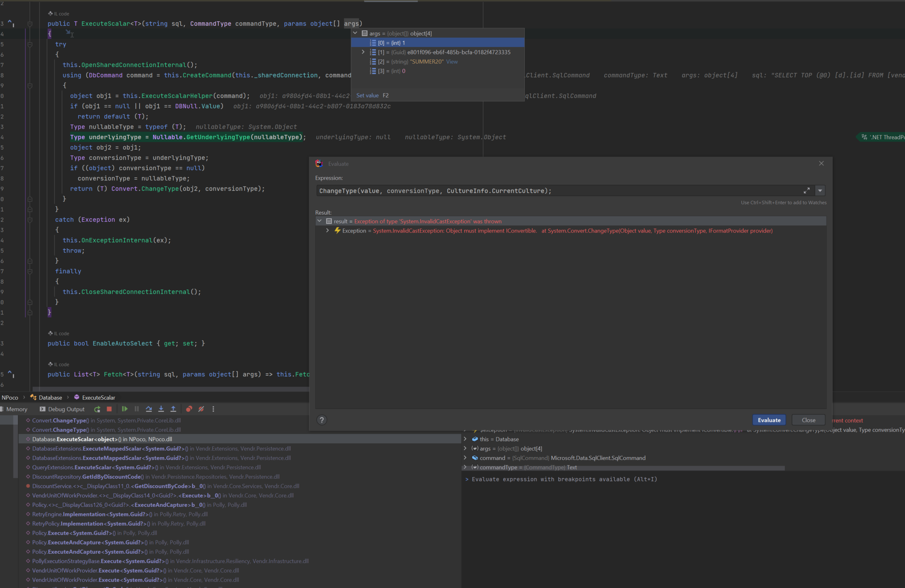The width and height of the screenshot is (905, 588).
Task: Select [3] = {int} 0 array row
Action: 438,71
